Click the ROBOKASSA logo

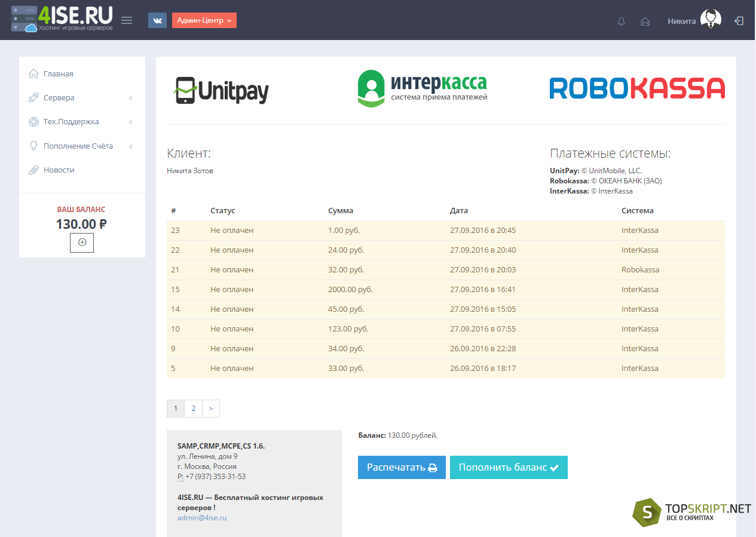click(x=637, y=88)
